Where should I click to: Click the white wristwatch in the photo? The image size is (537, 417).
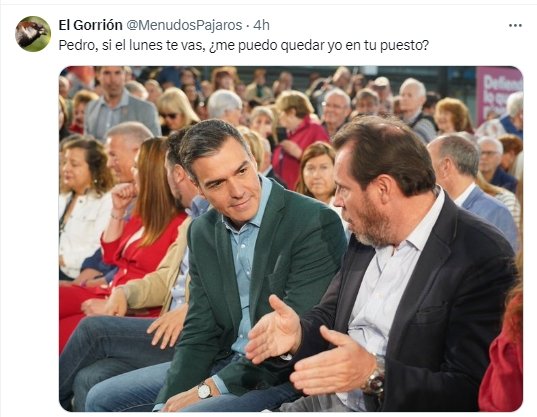tap(204, 390)
